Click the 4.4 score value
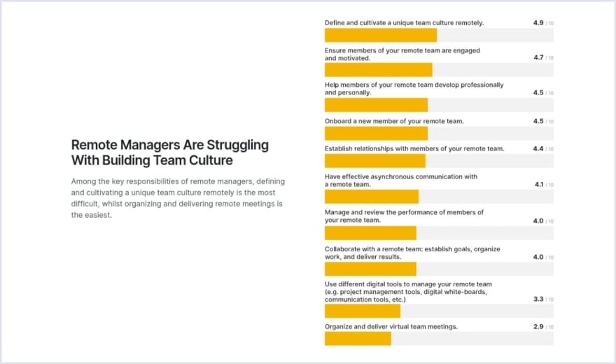The image size is (616, 364). coord(538,148)
